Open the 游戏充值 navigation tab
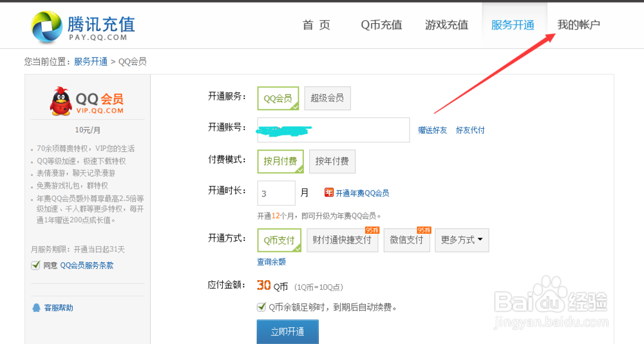Image resolution: width=644 pixels, height=344 pixels. tap(446, 25)
